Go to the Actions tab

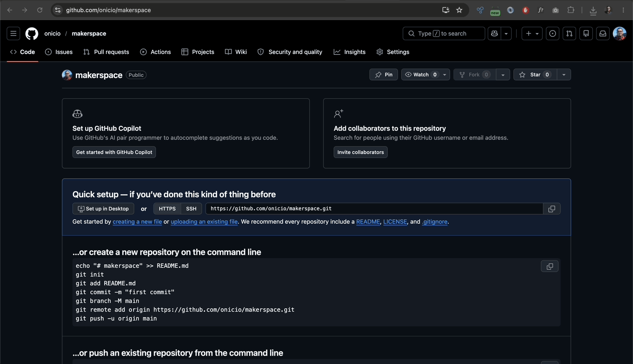(x=155, y=52)
